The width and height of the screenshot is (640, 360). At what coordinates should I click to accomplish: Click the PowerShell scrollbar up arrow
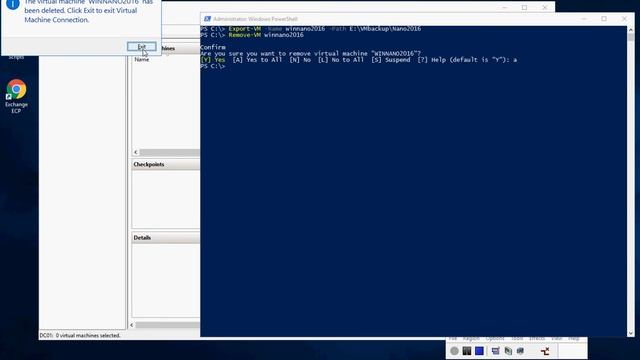point(631,30)
